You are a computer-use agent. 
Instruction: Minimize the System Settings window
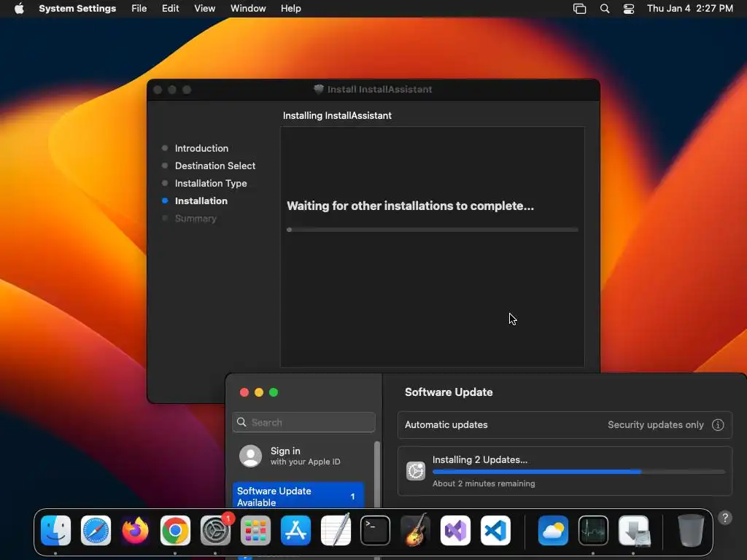pyautogui.click(x=259, y=392)
